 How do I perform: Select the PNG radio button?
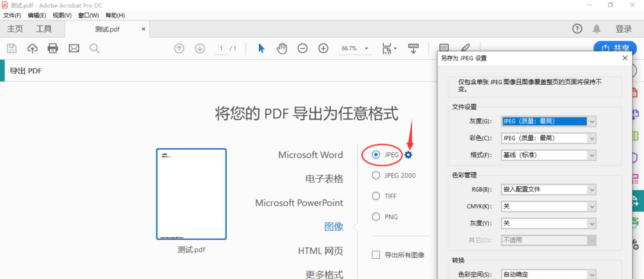coord(375,217)
